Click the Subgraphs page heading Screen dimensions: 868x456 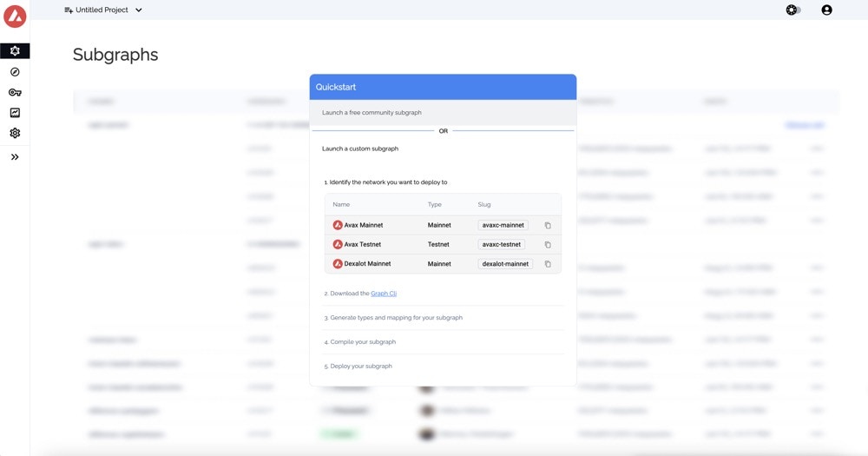(115, 55)
